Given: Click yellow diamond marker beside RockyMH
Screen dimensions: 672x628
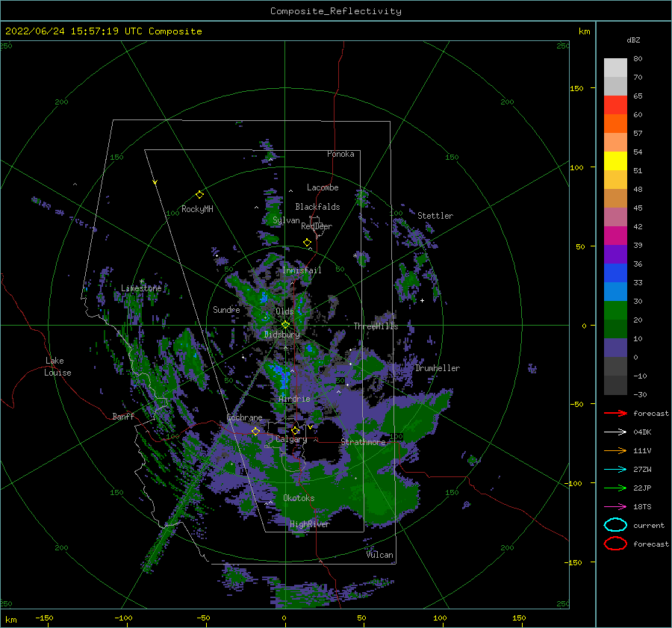Looking at the screenshot, I should point(199,195).
